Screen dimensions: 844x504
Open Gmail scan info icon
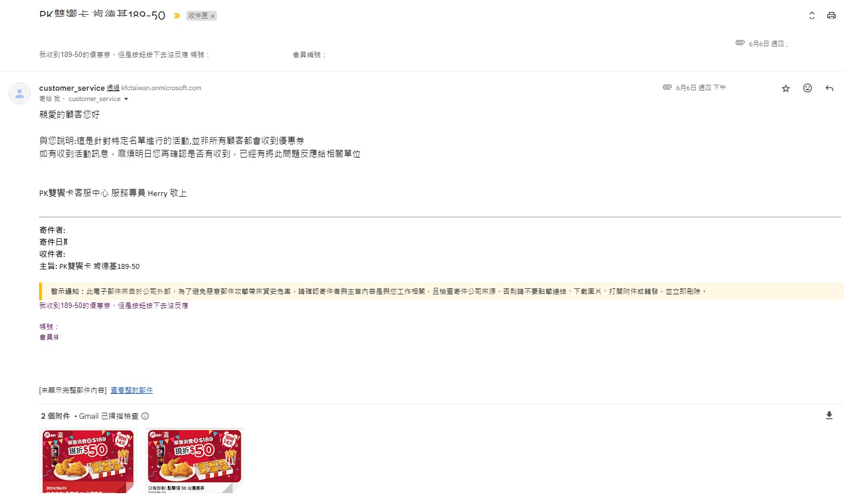[145, 416]
